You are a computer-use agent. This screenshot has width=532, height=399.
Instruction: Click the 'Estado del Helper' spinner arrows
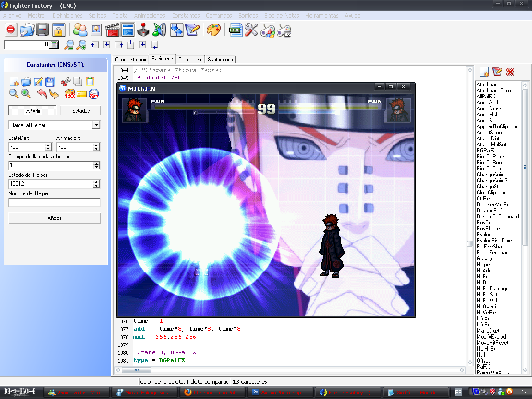[x=97, y=184]
